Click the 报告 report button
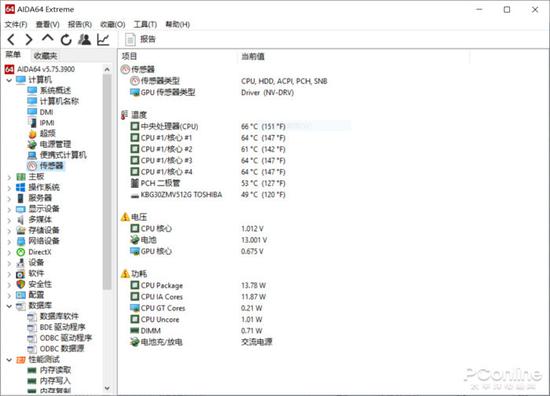The width and height of the screenshot is (550, 396). point(140,39)
